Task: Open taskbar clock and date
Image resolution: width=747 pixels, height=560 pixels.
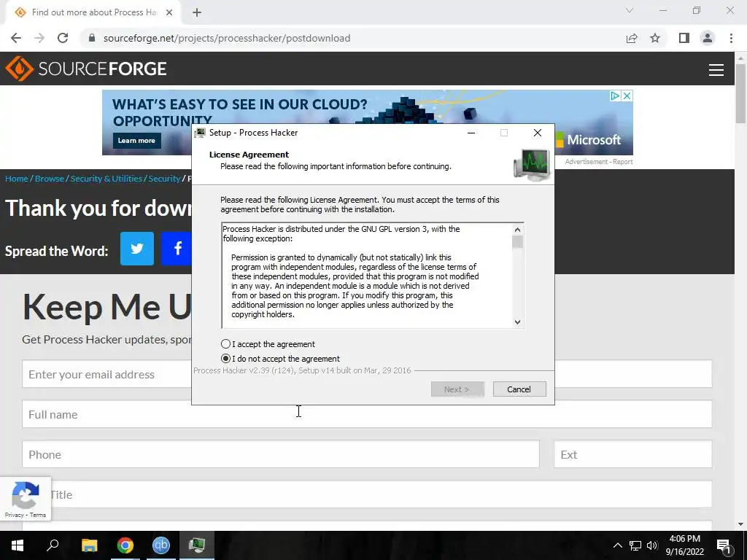Action: tap(684, 545)
